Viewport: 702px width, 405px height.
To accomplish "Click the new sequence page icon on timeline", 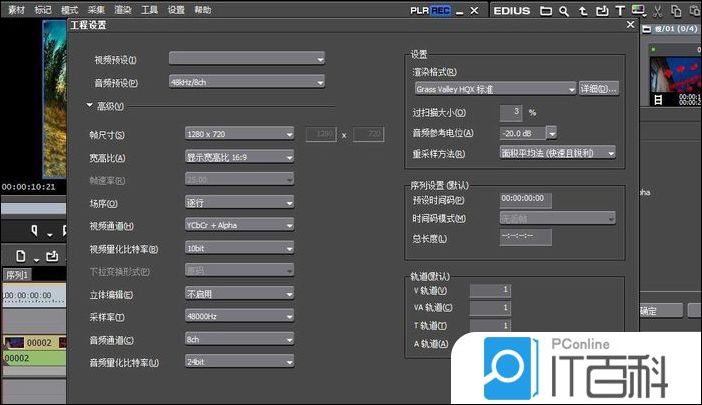I will pos(21,256).
